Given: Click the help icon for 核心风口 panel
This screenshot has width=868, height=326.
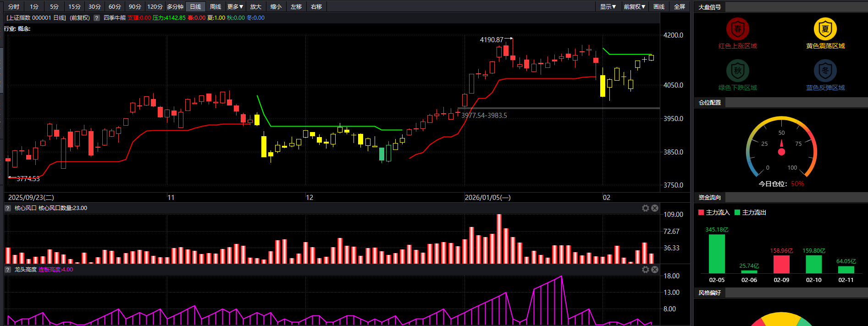Looking at the screenshot, I should [x=8, y=208].
